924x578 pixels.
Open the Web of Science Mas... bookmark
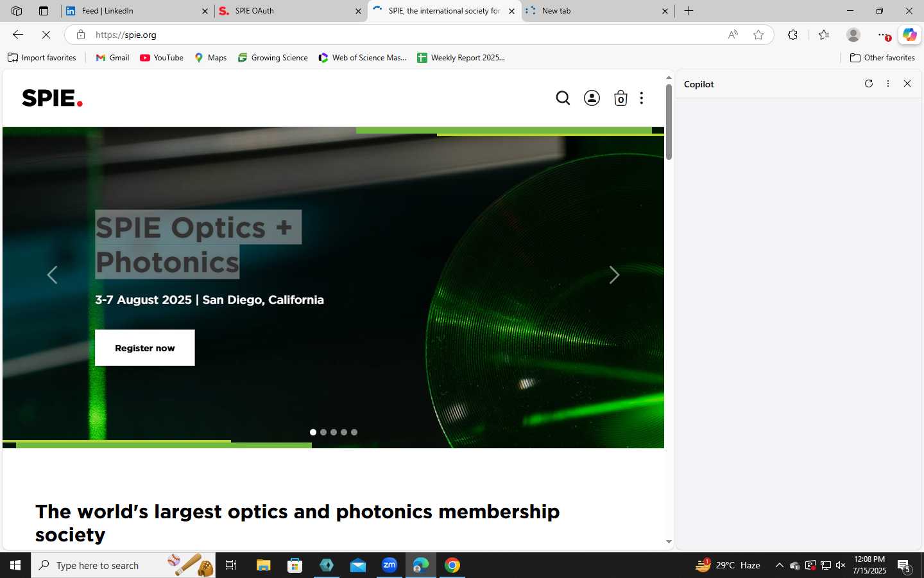pyautogui.click(x=363, y=58)
